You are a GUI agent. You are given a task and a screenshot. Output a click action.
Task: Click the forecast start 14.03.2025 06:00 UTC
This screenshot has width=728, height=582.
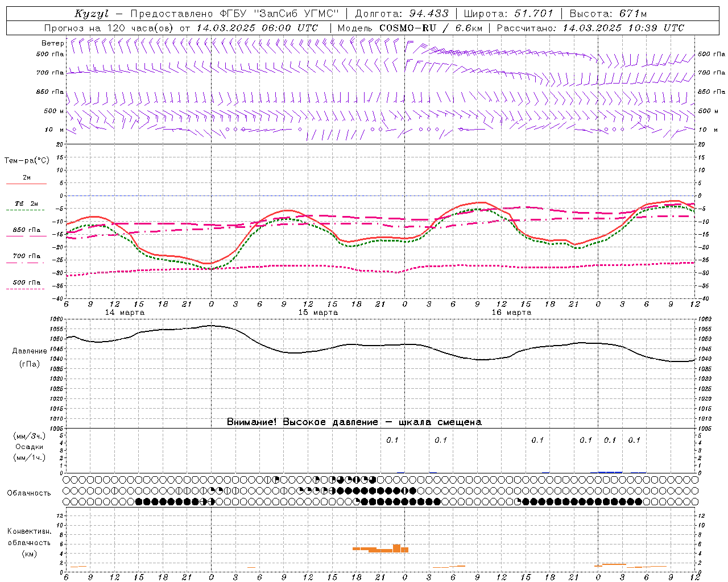[x=257, y=28]
